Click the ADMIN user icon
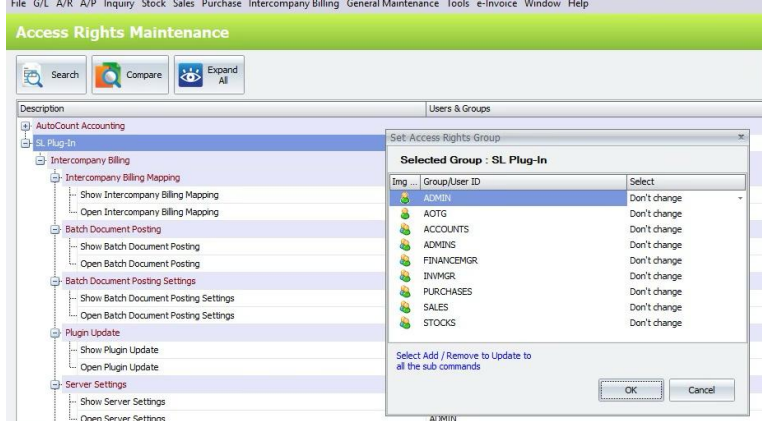This screenshot has height=421, width=762. pos(404,198)
